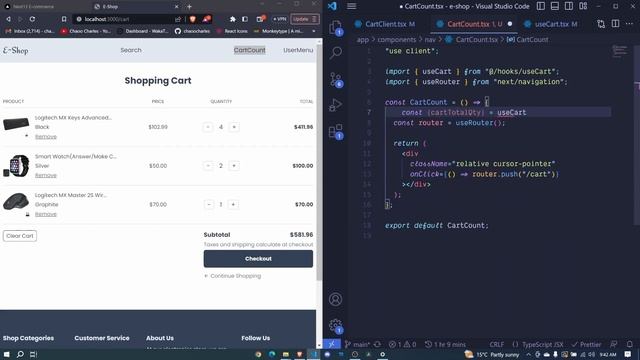Open the VS Code hamburger application menu

pyautogui.click(x=351, y=6)
